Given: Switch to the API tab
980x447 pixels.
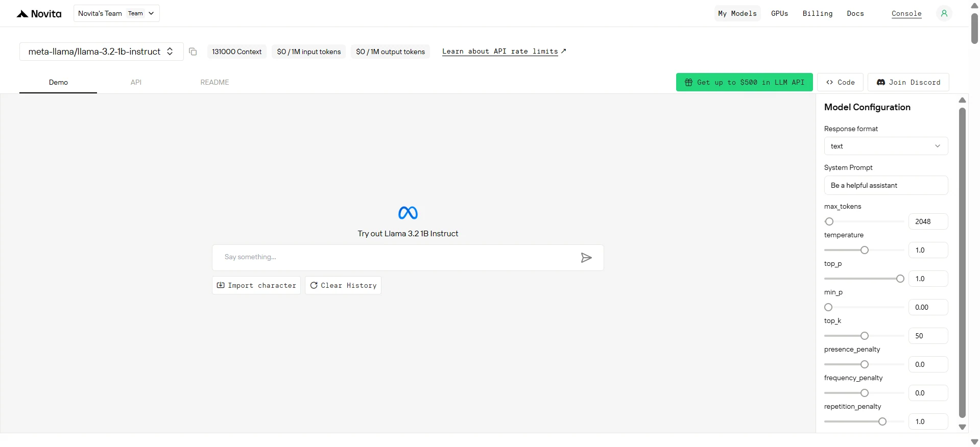Looking at the screenshot, I should 136,82.
